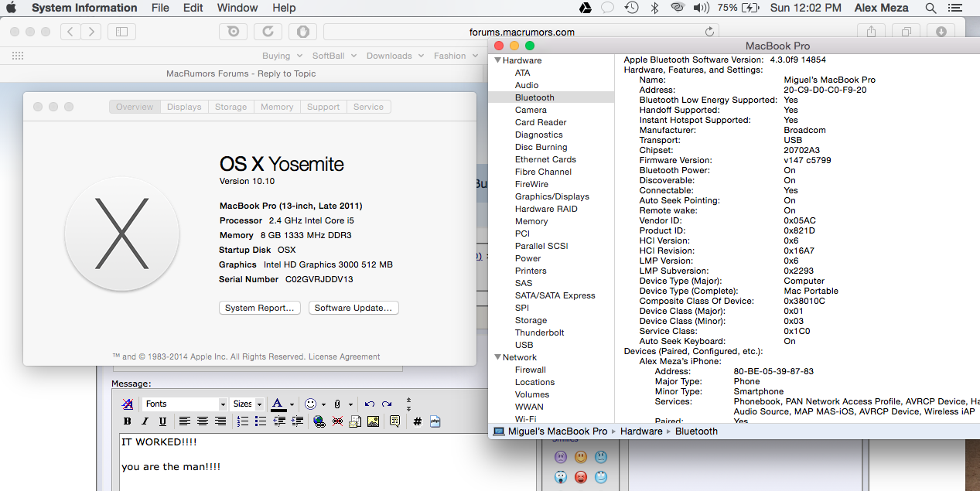Image resolution: width=980 pixels, height=491 pixels.
Task: Open the smilies dropdown arrow
Action: [x=323, y=404]
